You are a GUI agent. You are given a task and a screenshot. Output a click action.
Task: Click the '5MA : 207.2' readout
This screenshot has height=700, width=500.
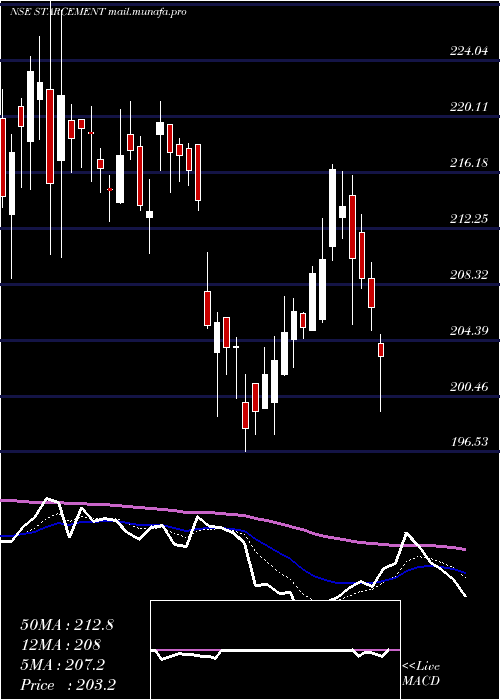pyautogui.click(x=62, y=665)
